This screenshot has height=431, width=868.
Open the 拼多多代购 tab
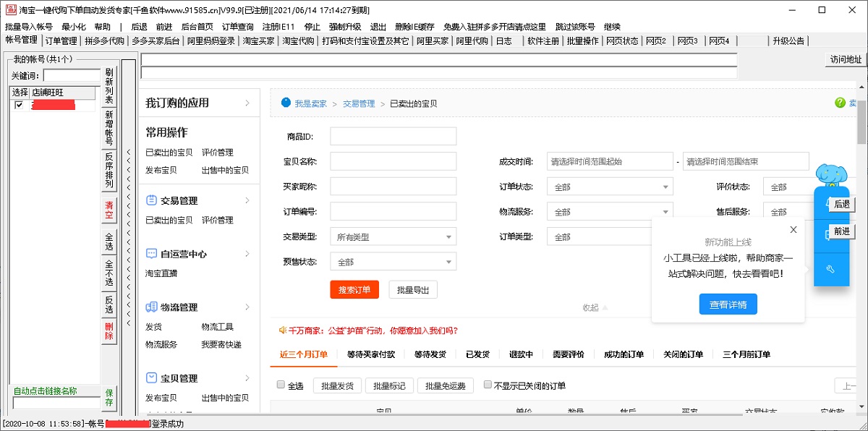(104, 41)
